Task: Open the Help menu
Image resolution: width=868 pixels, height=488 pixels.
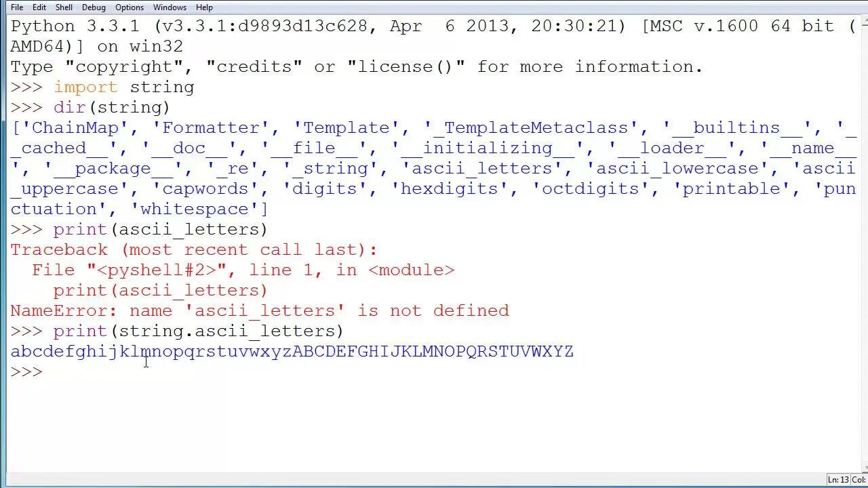Action: 204,7
